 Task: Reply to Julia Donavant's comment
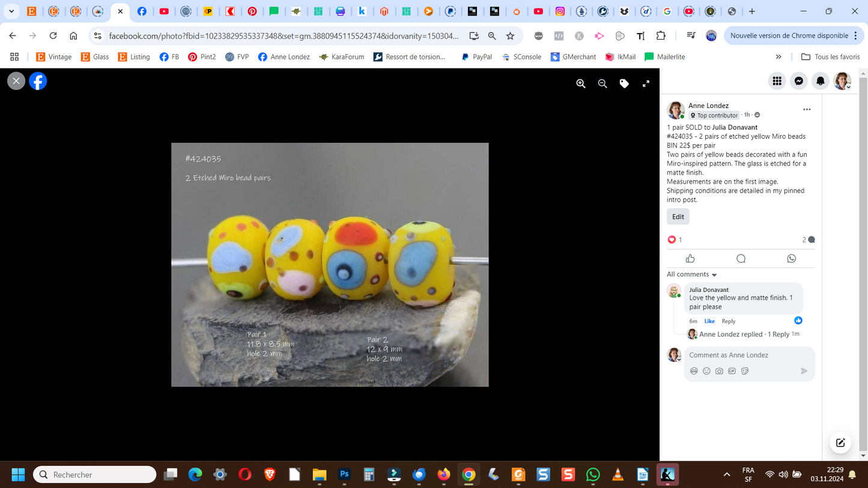pos(729,321)
